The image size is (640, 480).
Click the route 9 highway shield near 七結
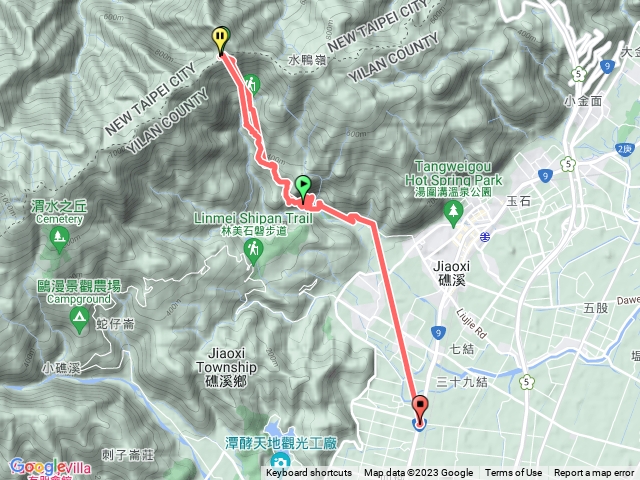coord(438,333)
